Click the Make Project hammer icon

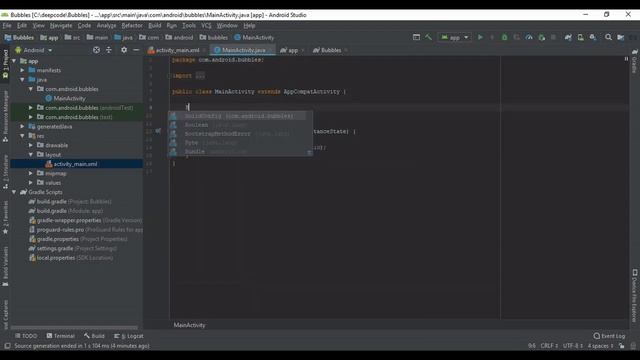point(428,37)
